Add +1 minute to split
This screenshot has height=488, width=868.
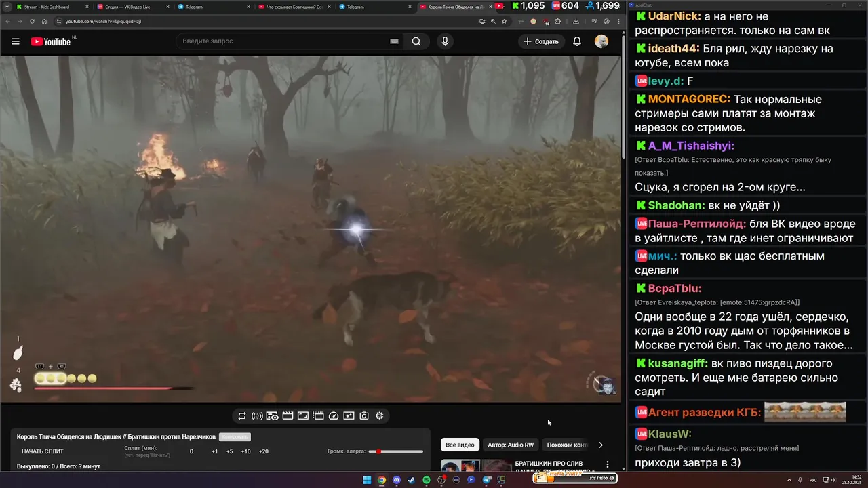(214, 451)
